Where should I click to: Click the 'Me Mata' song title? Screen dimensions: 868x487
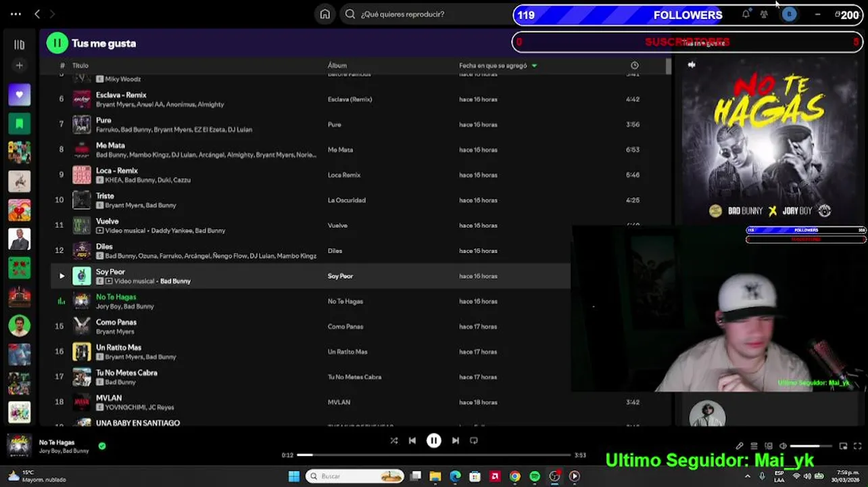click(x=110, y=145)
